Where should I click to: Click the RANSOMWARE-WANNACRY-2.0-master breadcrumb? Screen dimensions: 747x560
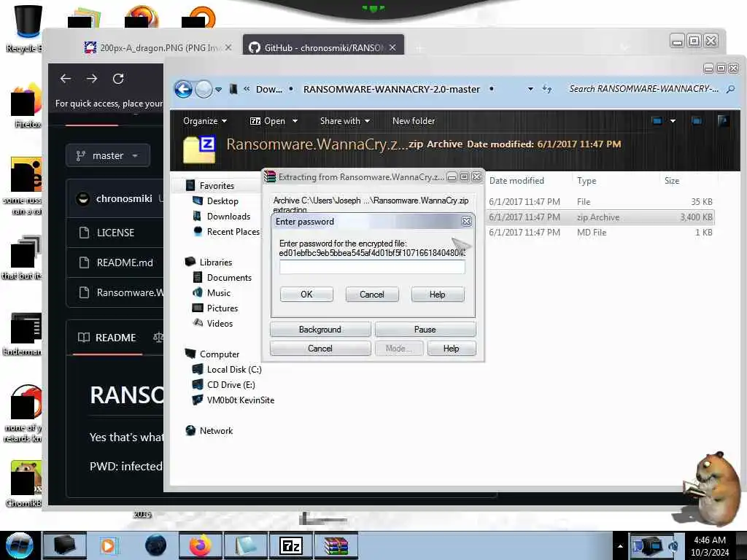pyautogui.click(x=392, y=89)
